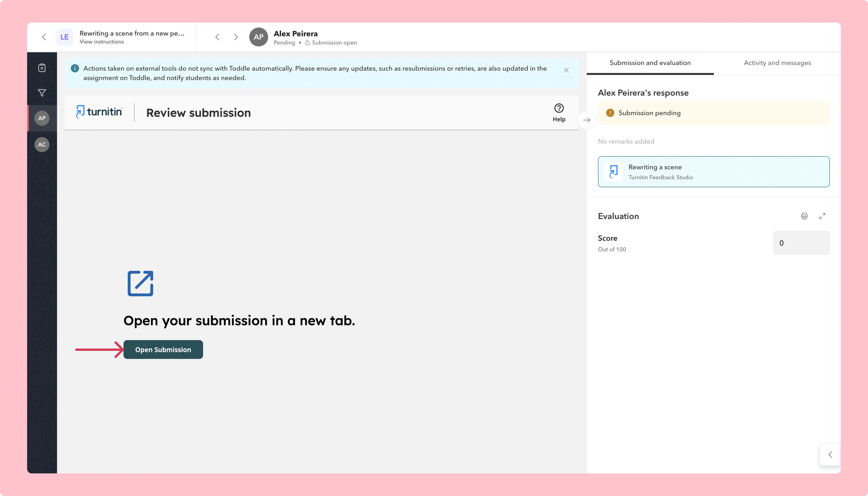The width and height of the screenshot is (868, 496).
Task: Click the Alex Peirera's response heading
Action: [643, 93]
